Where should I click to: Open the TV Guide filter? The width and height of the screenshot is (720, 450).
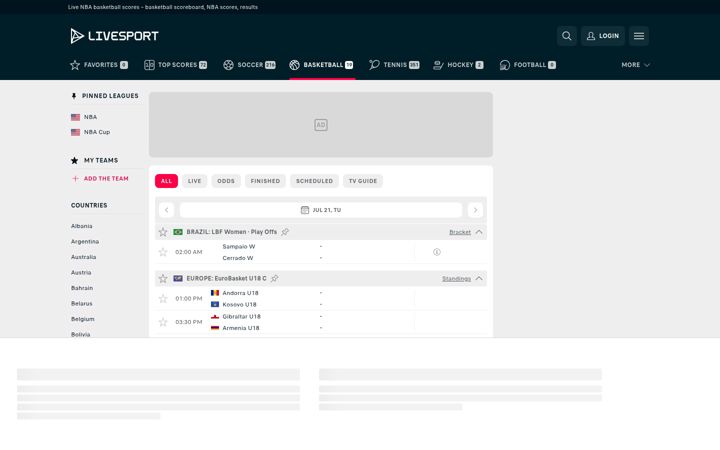click(363, 181)
